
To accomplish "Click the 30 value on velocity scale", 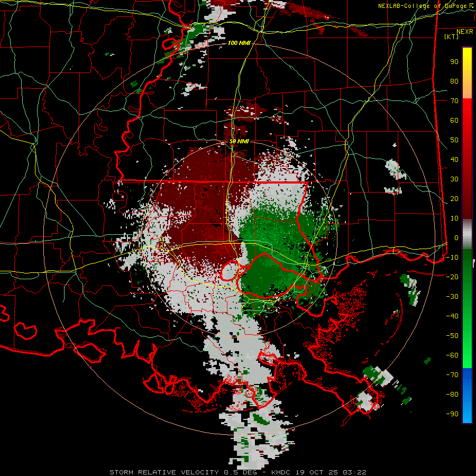I will 454,179.
